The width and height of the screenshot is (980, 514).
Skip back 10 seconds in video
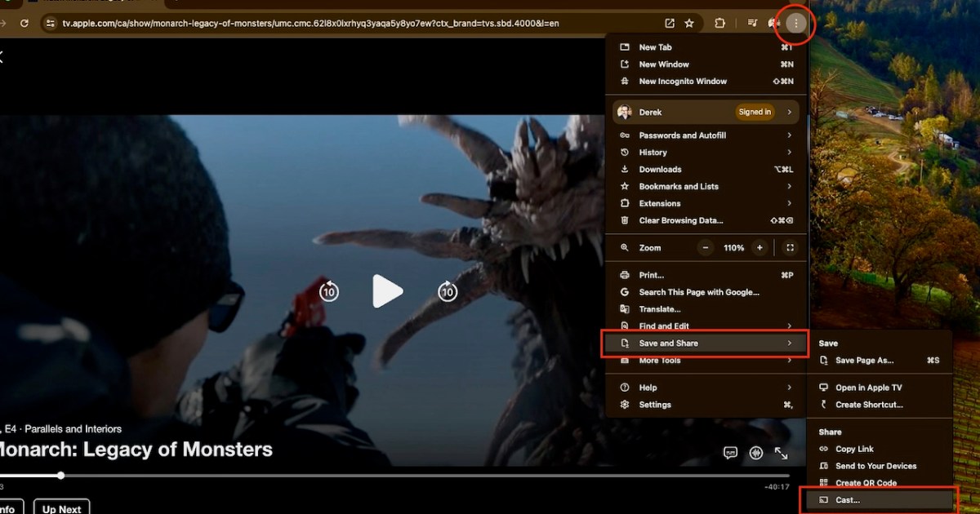coord(328,291)
